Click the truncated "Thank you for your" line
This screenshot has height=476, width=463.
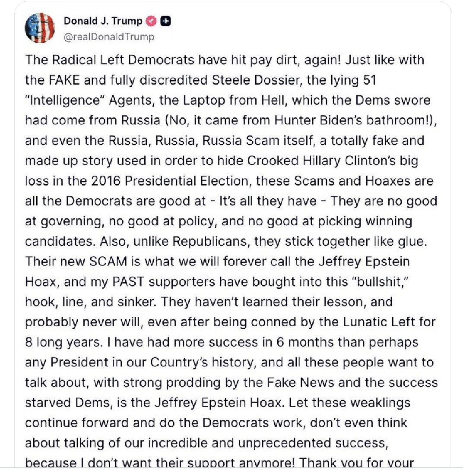(x=356, y=463)
